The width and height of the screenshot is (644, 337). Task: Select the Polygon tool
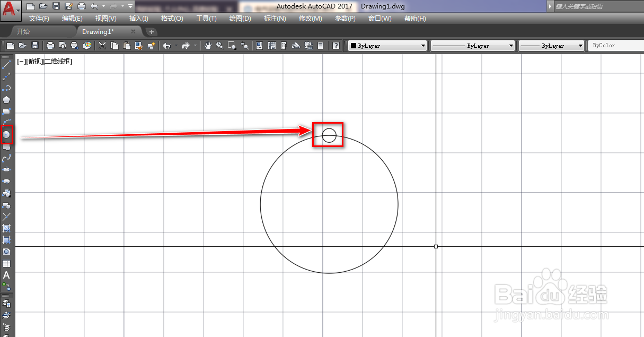6,100
